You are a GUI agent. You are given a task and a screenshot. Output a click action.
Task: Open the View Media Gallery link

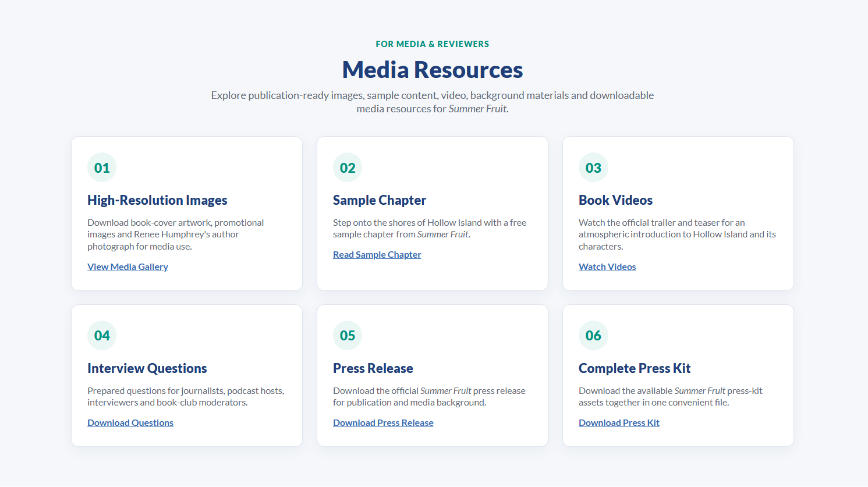click(127, 266)
